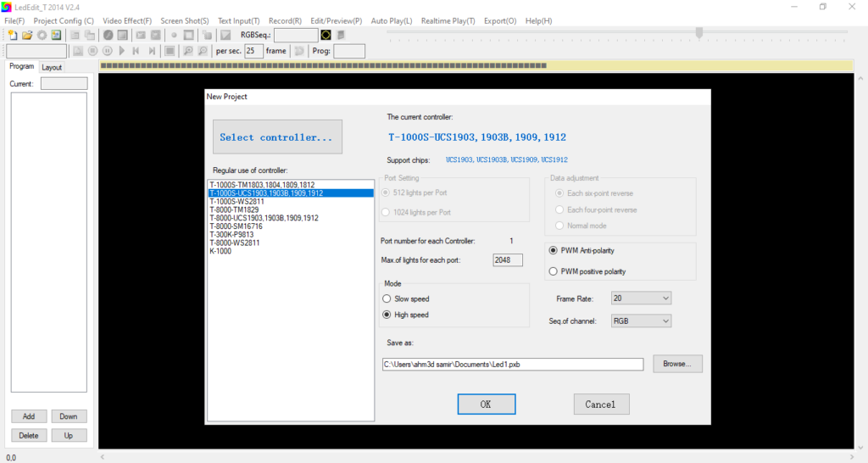The height and width of the screenshot is (463, 868).
Task: Select 'T-8000-TM1829' in controller list
Action: pos(291,210)
